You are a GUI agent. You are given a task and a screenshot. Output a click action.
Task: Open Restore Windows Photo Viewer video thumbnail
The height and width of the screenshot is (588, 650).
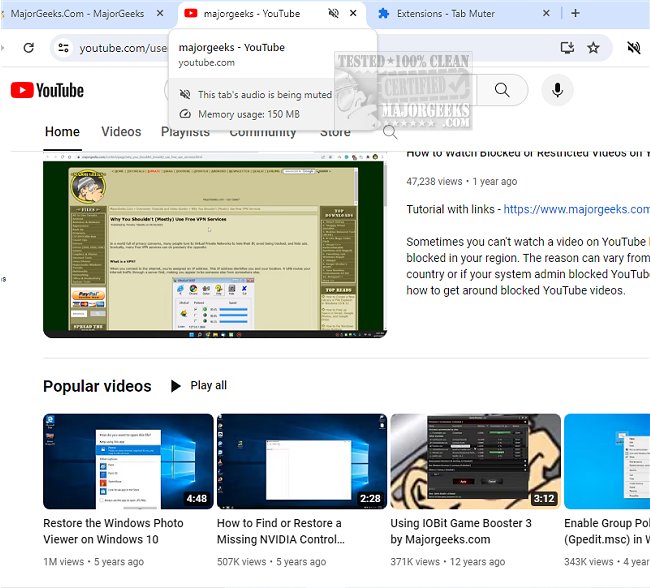[128, 461]
